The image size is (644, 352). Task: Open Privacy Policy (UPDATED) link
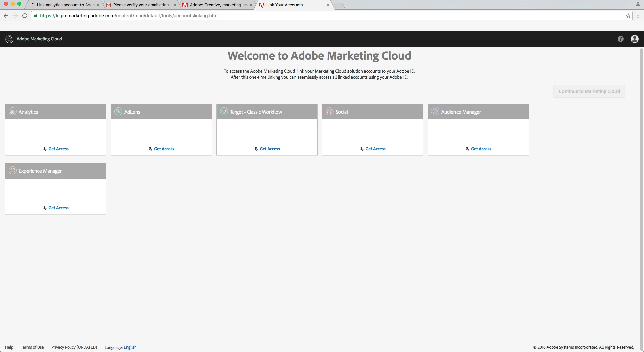click(x=74, y=347)
